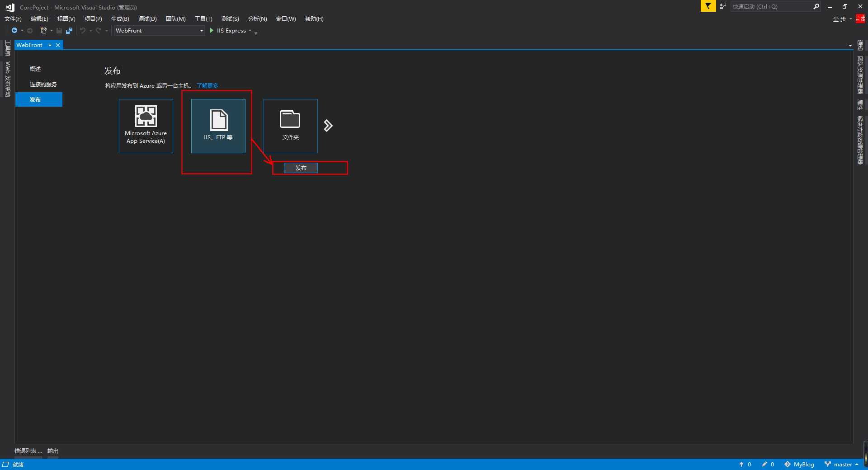Click the yellow notification flag icon
868x470 pixels.
coord(708,6)
